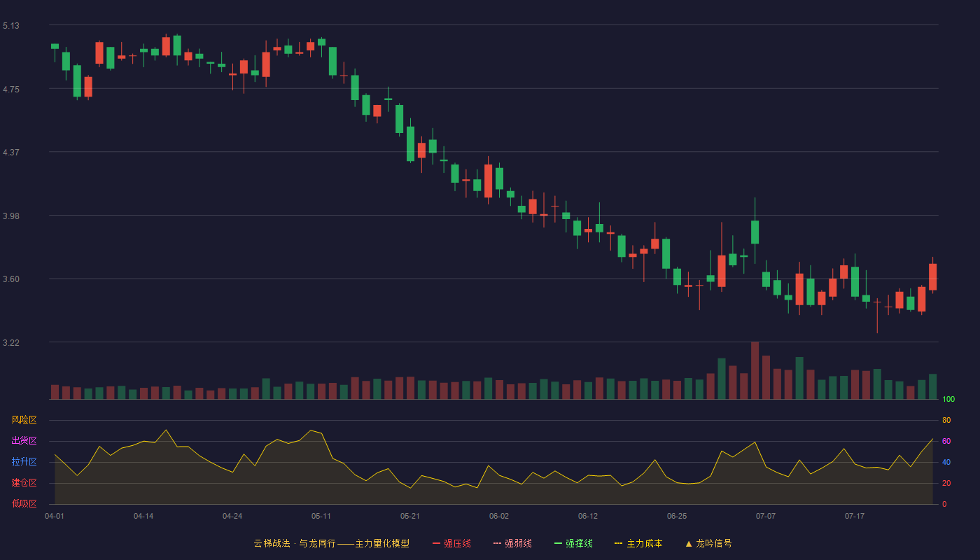Click the 06-12 date label

click(x=588, y=516)
